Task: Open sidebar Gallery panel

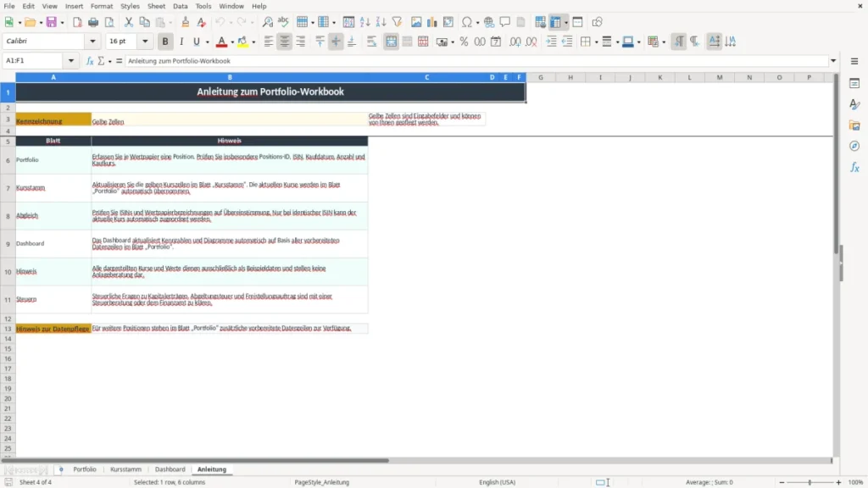Action: (854, 125)
